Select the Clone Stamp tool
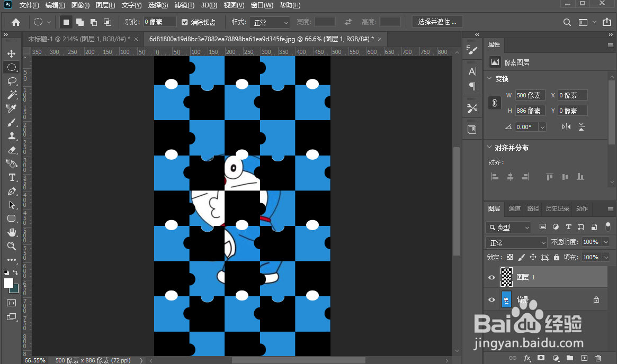The image size is (617, 364). pos(12,136)
